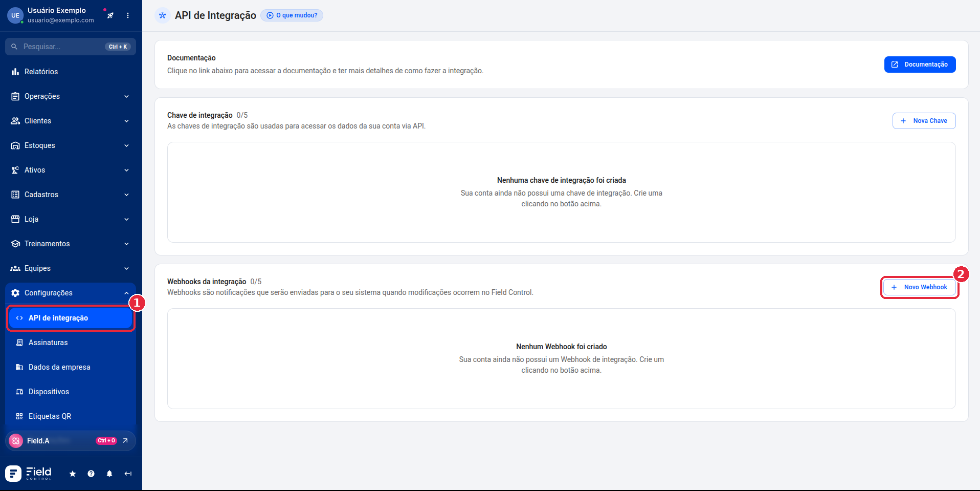Click the Dispositivos devices icon
The height and width of the screenshot is (491, 980).
(19, 392)
